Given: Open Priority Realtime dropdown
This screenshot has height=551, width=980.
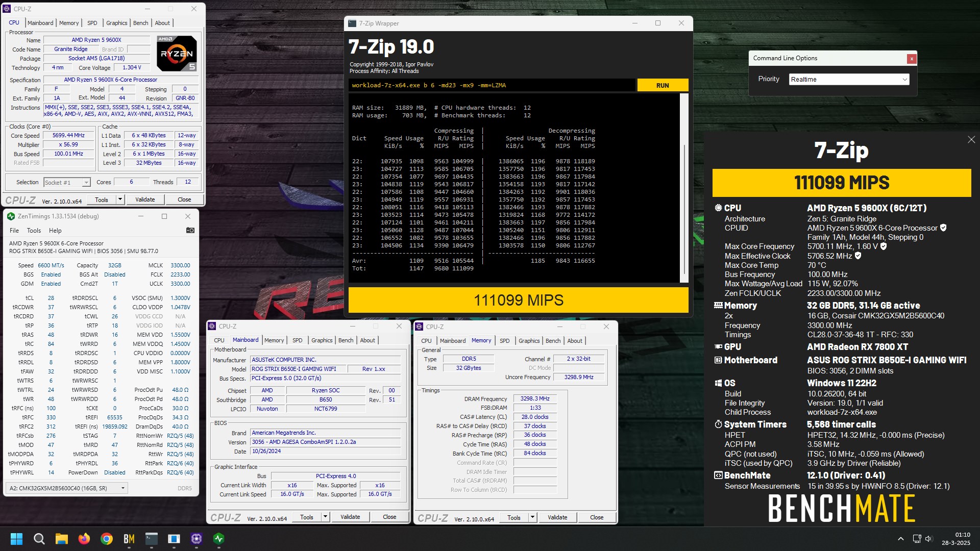Looking at the screenshot, I should click(x=849, y=80).
